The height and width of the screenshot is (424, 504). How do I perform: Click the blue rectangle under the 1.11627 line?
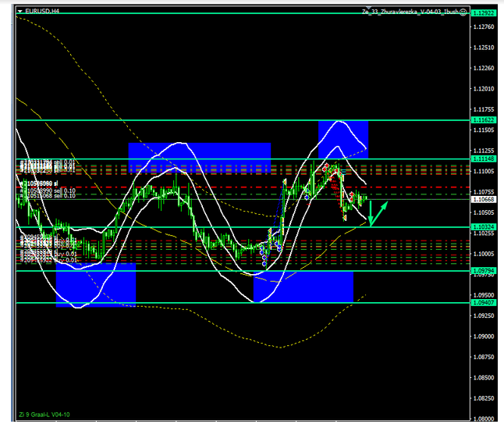tap(343, 138)
